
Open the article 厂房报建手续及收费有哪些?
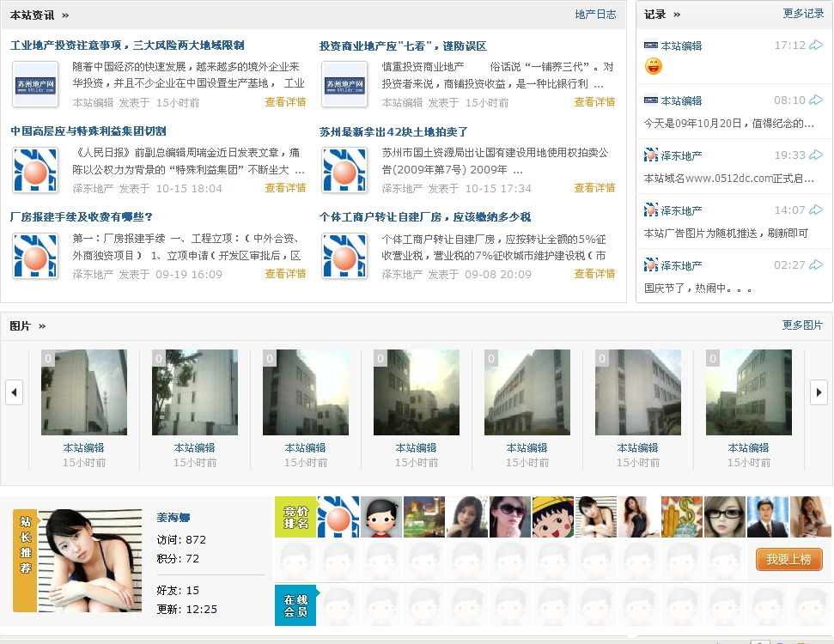82,217
